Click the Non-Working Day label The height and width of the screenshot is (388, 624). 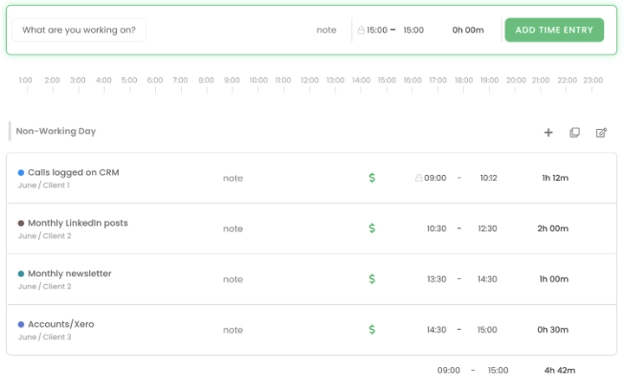click(56, 131)
